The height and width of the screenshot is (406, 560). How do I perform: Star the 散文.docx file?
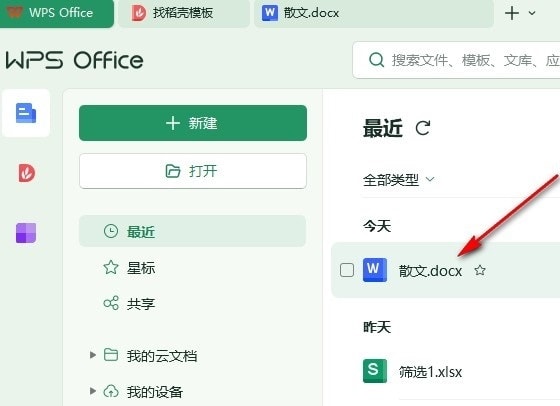click(x=480, y=270)
